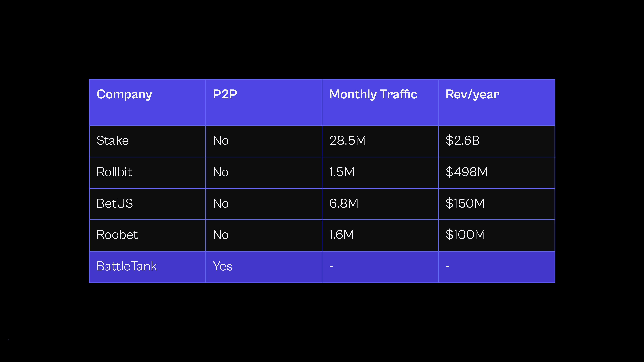The width and height of the screenshot is (644, 362).
Task: Click the BetUS company cell
Action: point(115,203)
